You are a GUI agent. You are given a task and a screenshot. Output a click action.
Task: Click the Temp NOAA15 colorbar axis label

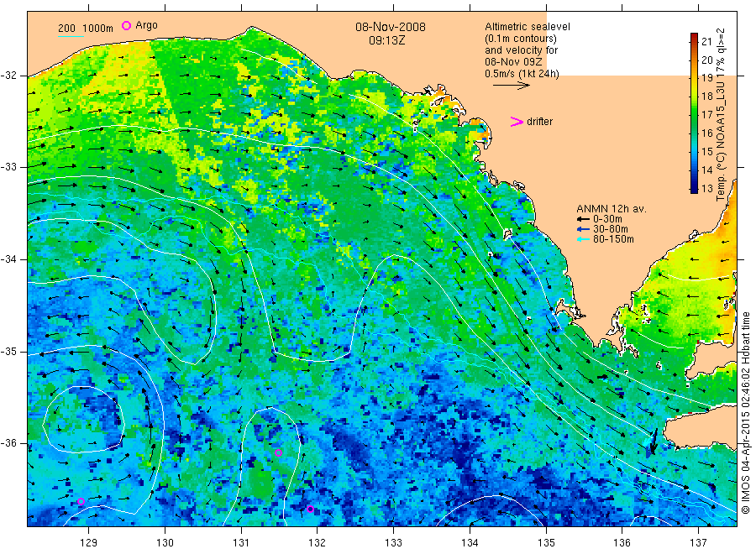(721, 115)
